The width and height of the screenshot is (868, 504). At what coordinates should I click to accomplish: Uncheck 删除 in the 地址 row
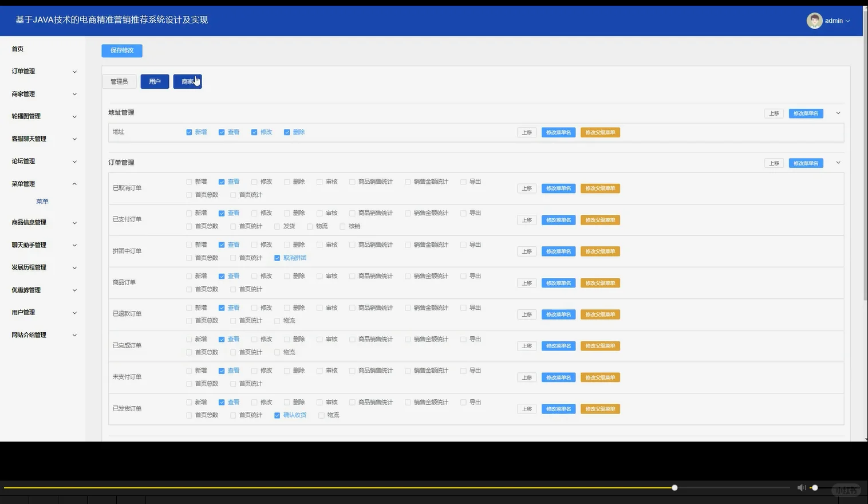pyautogui.click(x=287, y=132)
